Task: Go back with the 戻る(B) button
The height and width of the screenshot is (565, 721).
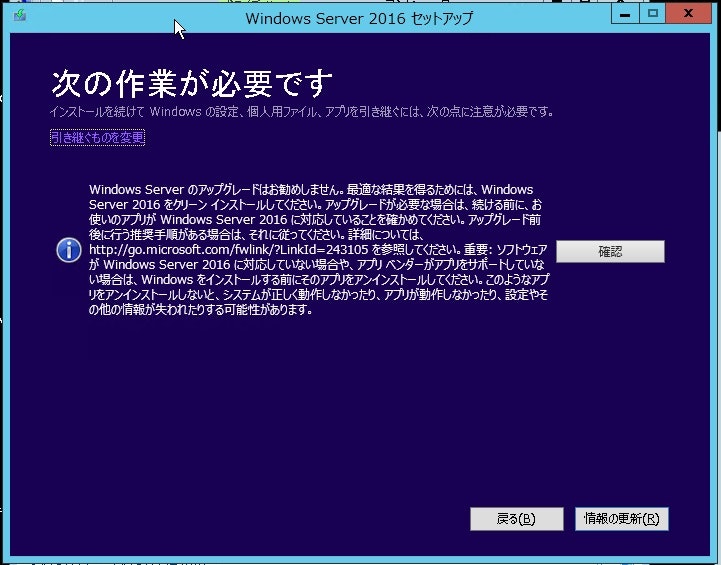Action: pyautogui.click(x=516, y=519)
